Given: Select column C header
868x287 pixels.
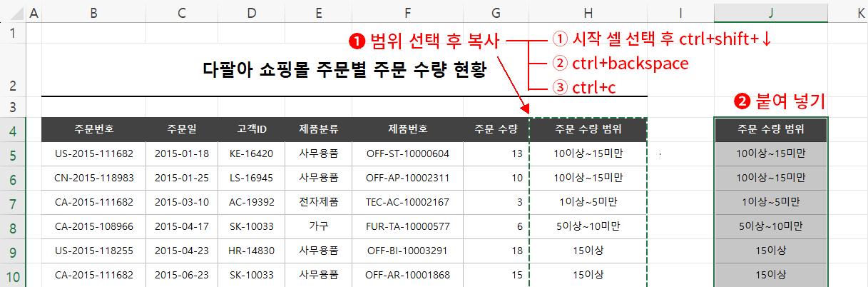Looking at the screenshot, I should (182, 11).
